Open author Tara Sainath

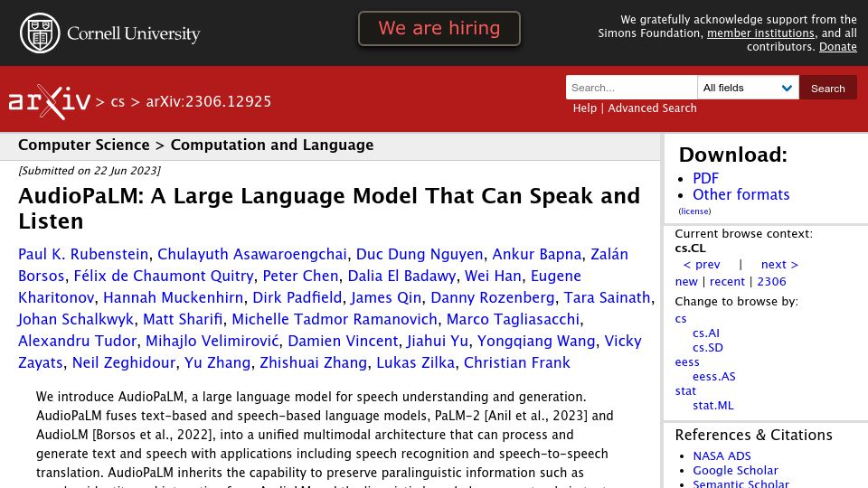pyautogui.click(x=607, y=297)
